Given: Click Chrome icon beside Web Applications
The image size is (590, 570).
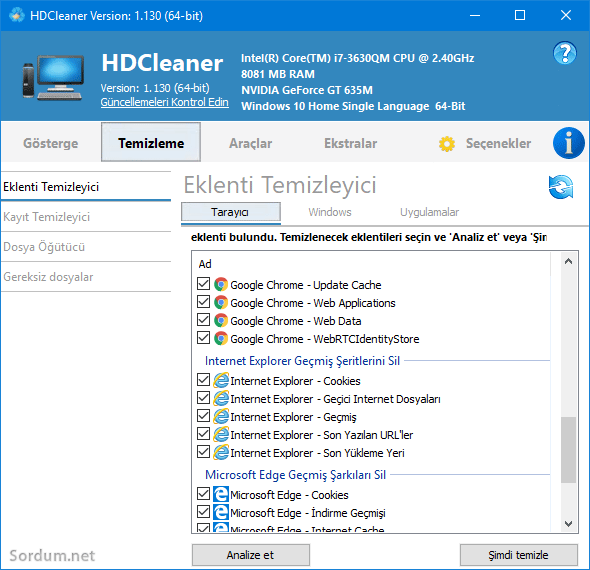Looking at the screenshot, I should (x=221, y=302).
